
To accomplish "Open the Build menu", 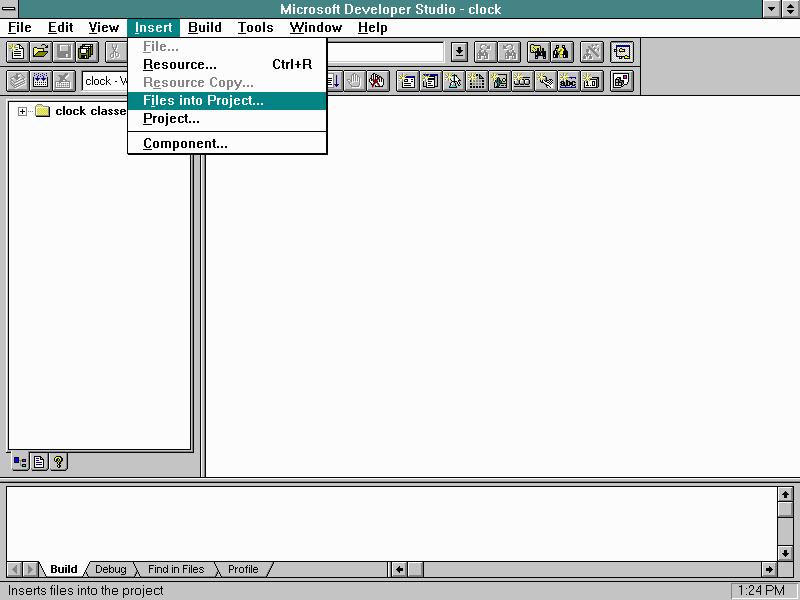I will click(204, 27).
